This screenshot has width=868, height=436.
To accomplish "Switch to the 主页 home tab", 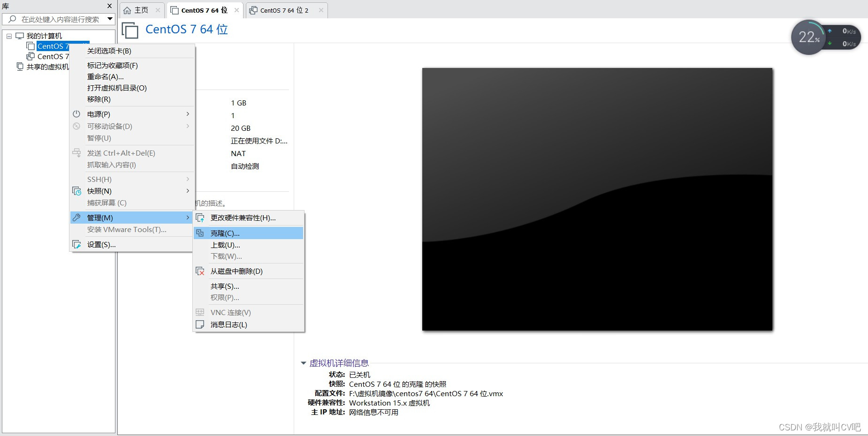I will click(141, 10).
